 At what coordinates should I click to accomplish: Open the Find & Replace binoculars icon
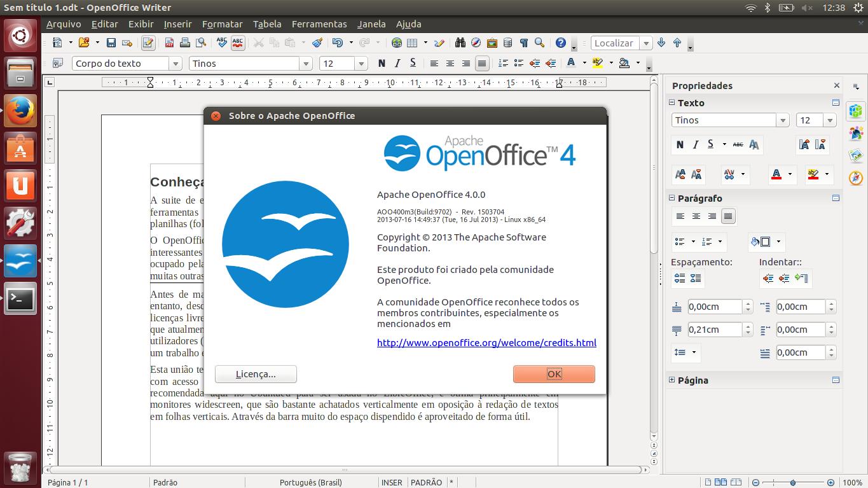(461, 43)
